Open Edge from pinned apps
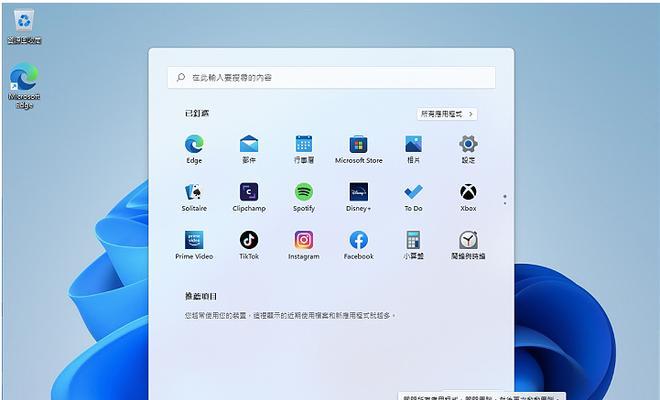 [x=194, y=149]
